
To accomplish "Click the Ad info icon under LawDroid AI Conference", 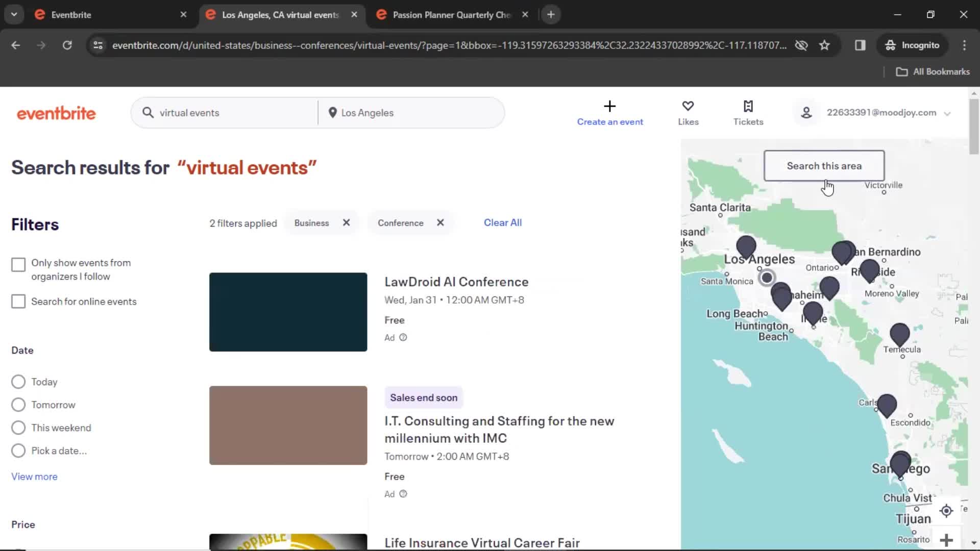I will [x=403, y=337].
